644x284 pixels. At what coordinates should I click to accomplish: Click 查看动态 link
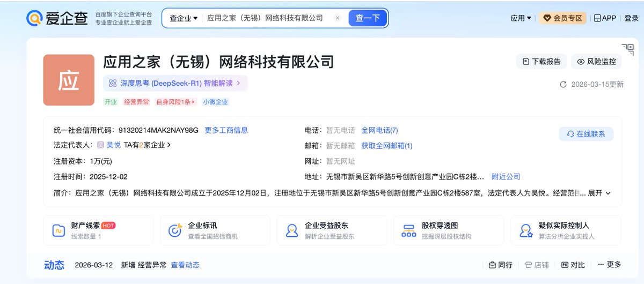[185, 265]
